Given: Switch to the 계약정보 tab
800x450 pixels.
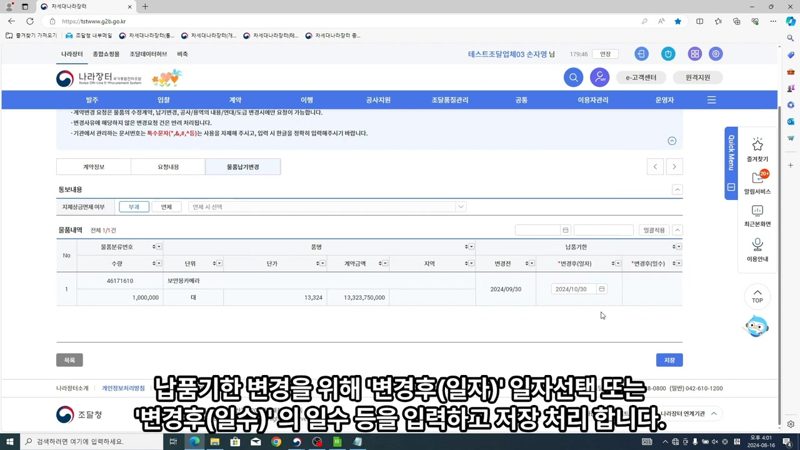Looking at the screenshot, I should point(93,167).
